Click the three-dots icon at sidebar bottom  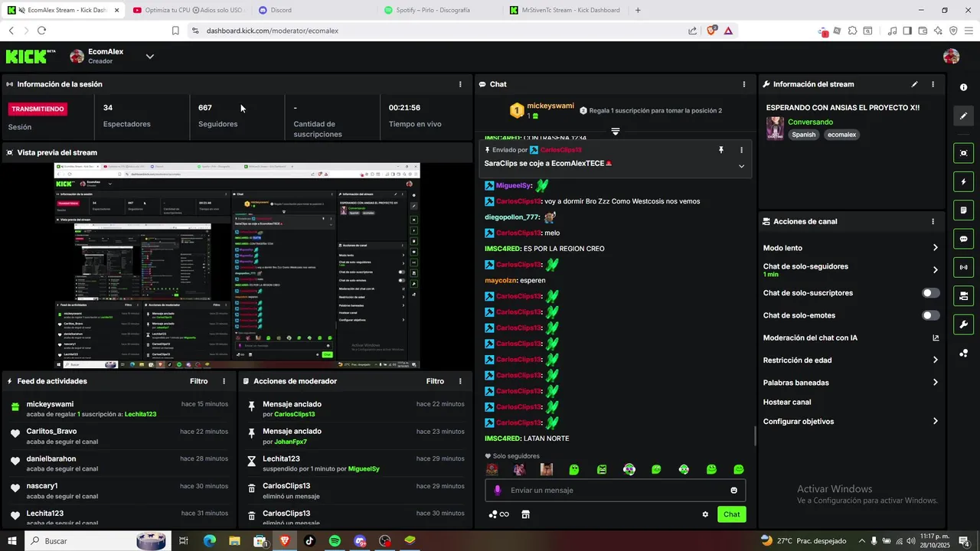tap(963, 353)
